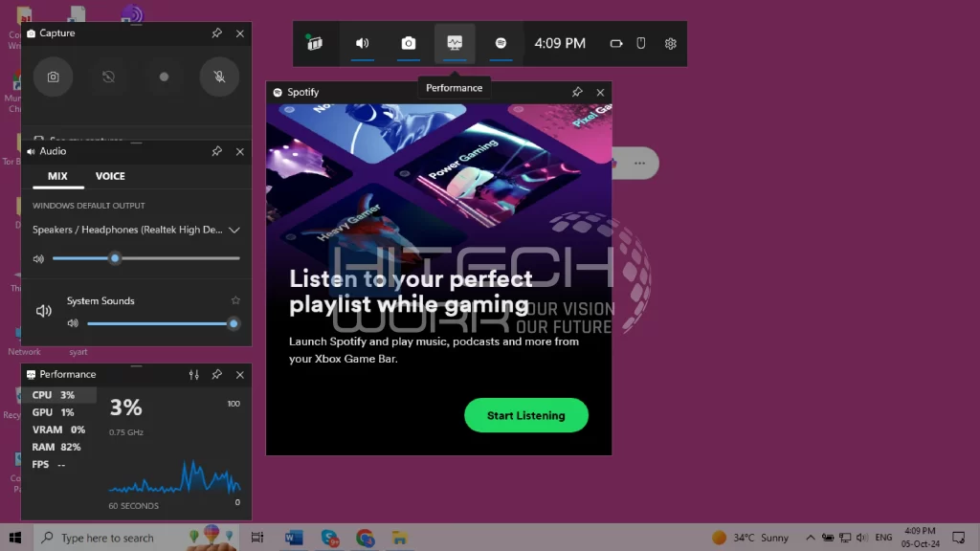
Task: Select the CPU 3% metric
Action: tap(58, 395)
